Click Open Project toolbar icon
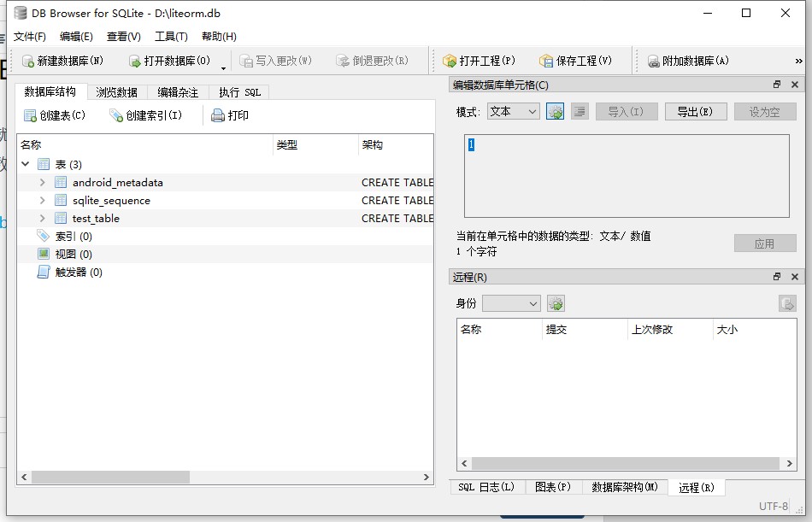This screenshot has height=522, width=812. [450, 62]
